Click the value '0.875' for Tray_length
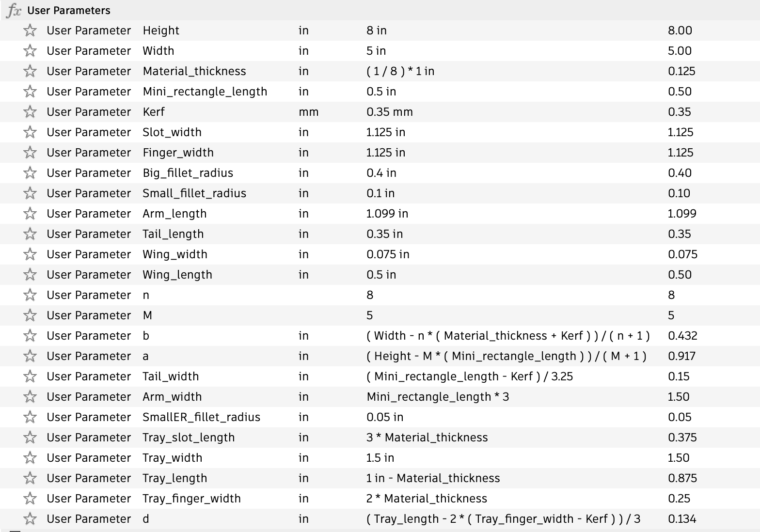The width and height of the screenshot is (760, 532). (682, 478)
